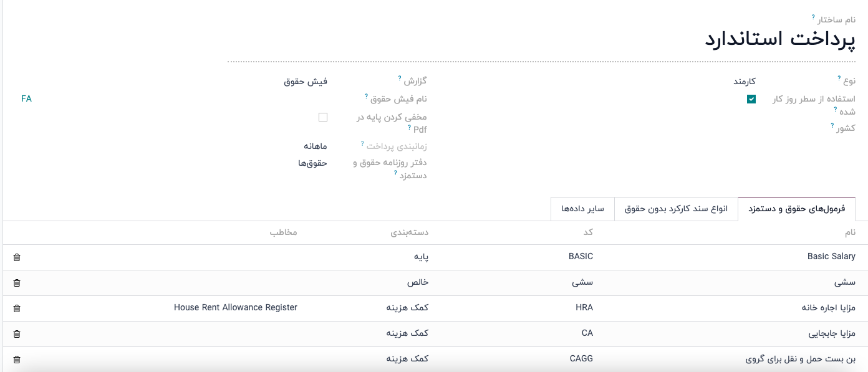Open the House Rent Allowance Register link
868x372 pixels.
pos(236,308)
